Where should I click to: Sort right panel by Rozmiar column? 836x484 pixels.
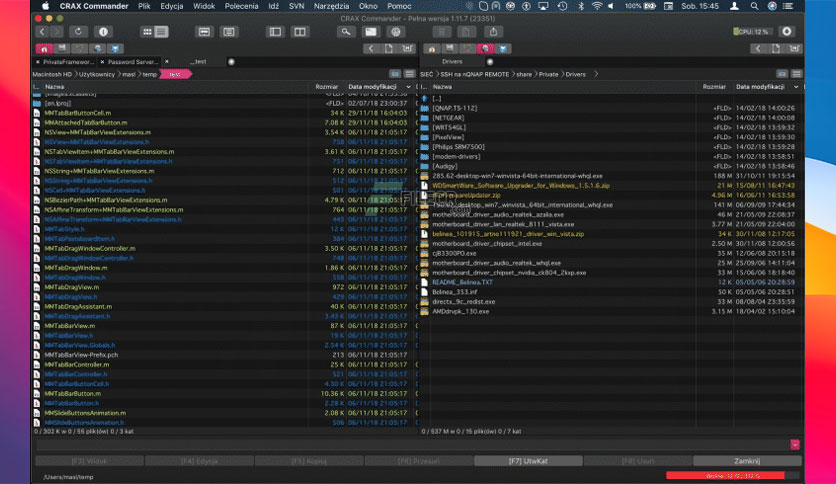(714, 87)
